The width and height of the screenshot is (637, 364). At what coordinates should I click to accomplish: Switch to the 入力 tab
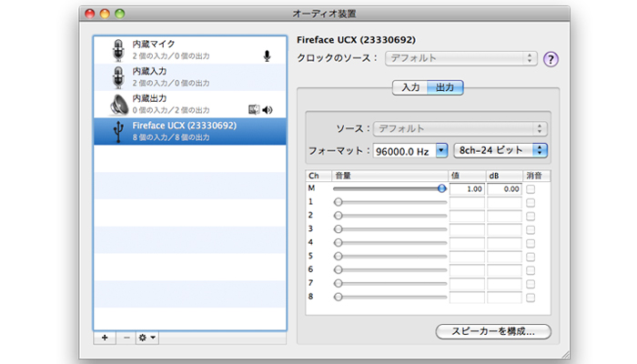(410, 87)
